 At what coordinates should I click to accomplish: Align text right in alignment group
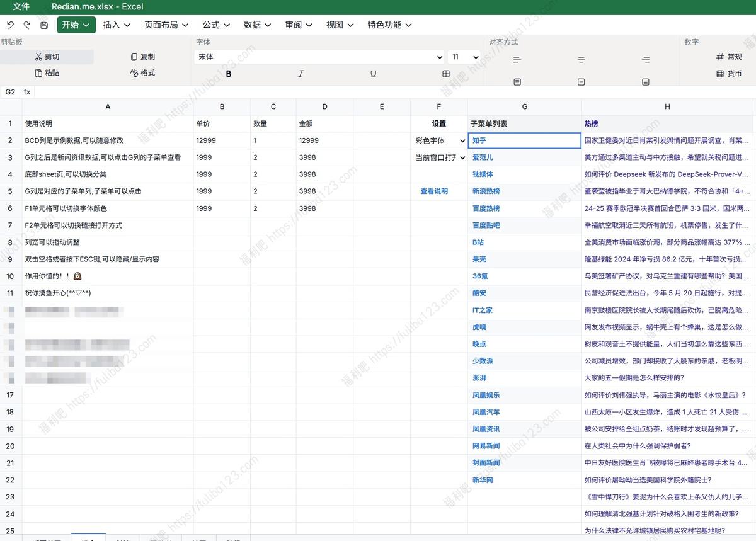(x=646, y=60)
